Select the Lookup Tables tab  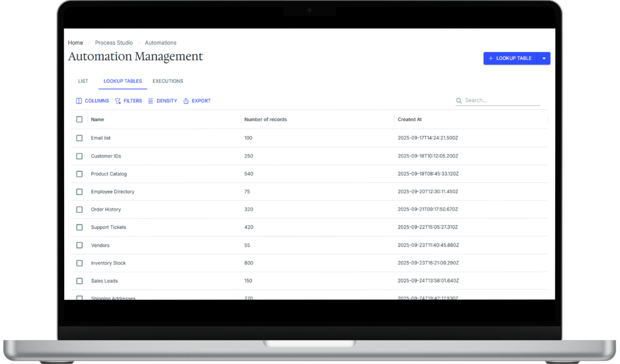coord(122,81)
